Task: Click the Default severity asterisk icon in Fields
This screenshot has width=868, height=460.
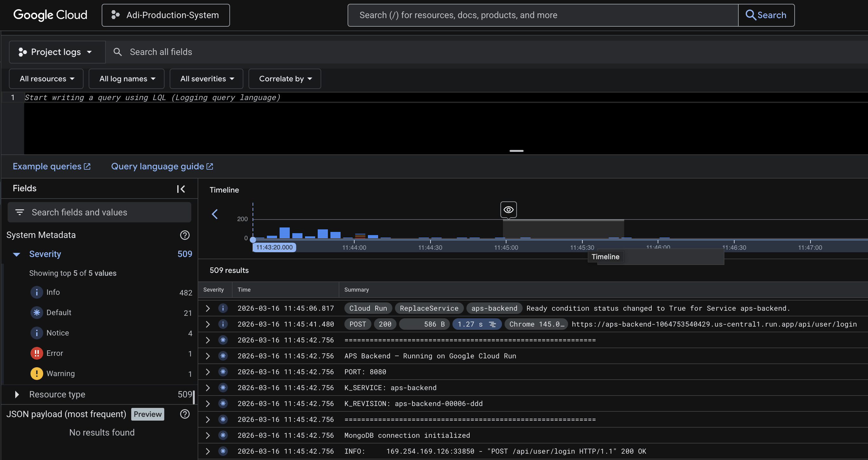Action: point(37,312)
